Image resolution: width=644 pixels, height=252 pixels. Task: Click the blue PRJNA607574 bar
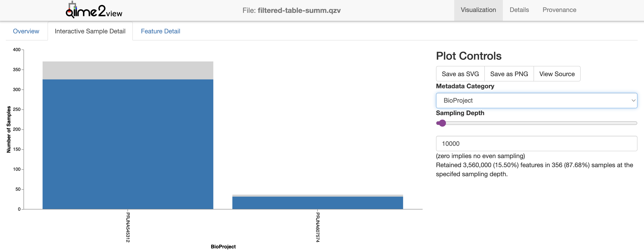(x=317, y=203)
